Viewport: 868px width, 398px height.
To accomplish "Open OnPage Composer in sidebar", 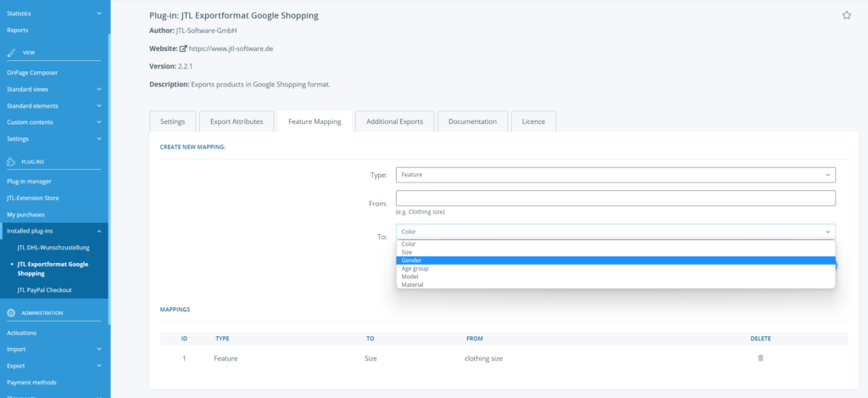I will [x=32, y=73].
